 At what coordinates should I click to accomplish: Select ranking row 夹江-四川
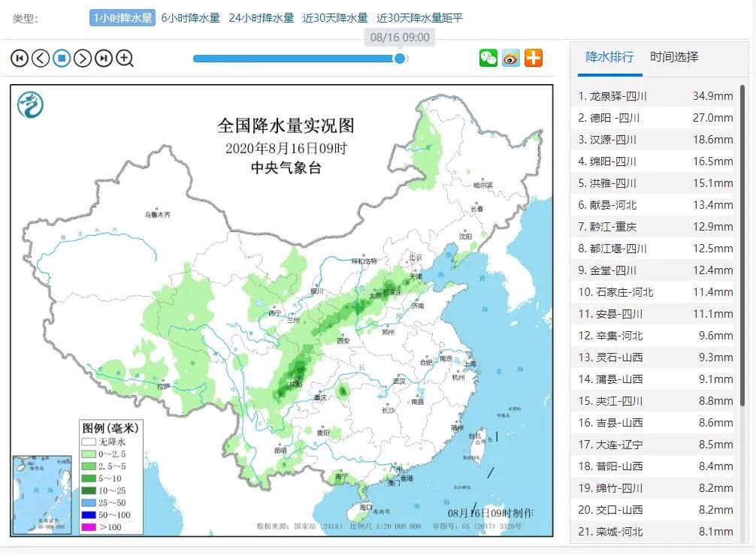tap(655, 401)
